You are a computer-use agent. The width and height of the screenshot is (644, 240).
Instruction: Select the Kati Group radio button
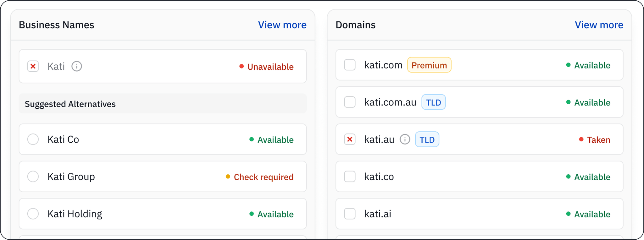click(x=33, y=177)
